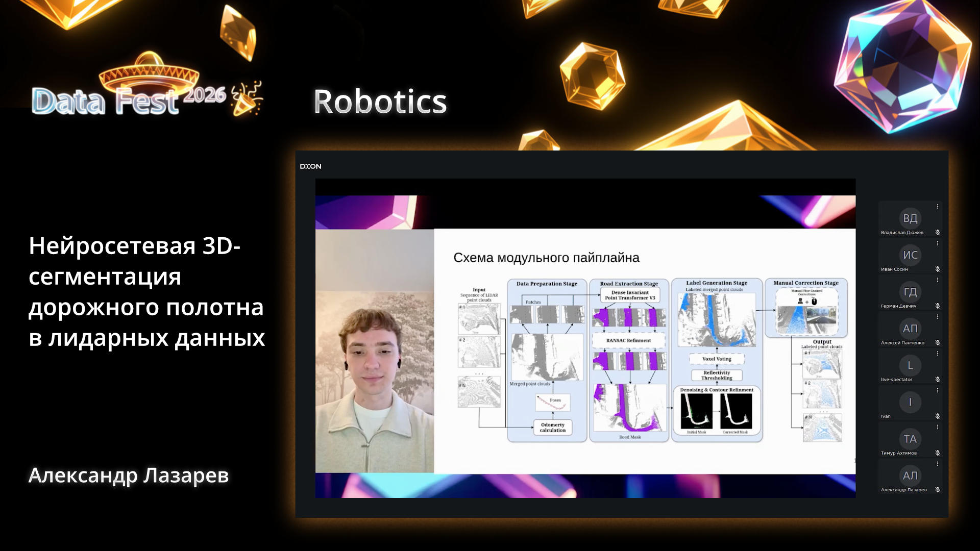Screen dimensions: 980x551
Task: Click the muted mic icon for live-spectator
Action: tap(937, 379)
